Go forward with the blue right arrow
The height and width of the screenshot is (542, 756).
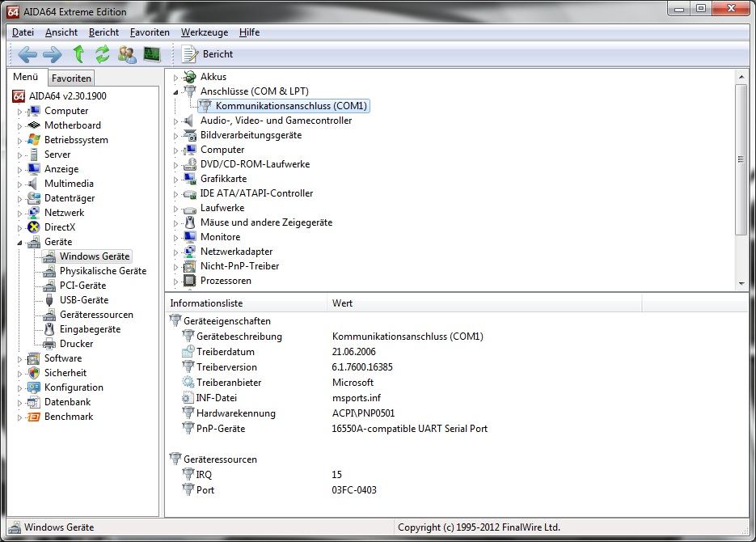coord(52,54)
